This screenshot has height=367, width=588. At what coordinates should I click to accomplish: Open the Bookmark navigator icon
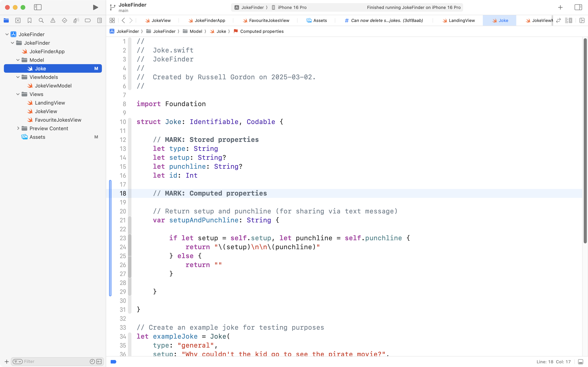pyautogui.click(x=29, y=20)
